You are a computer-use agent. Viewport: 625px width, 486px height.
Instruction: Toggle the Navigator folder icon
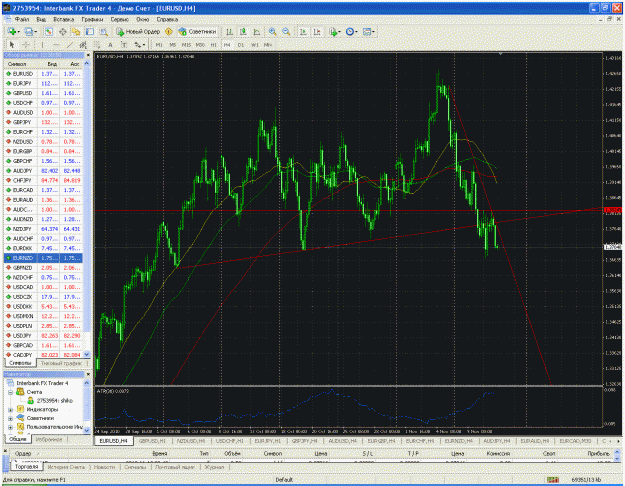tap(76, 31)
